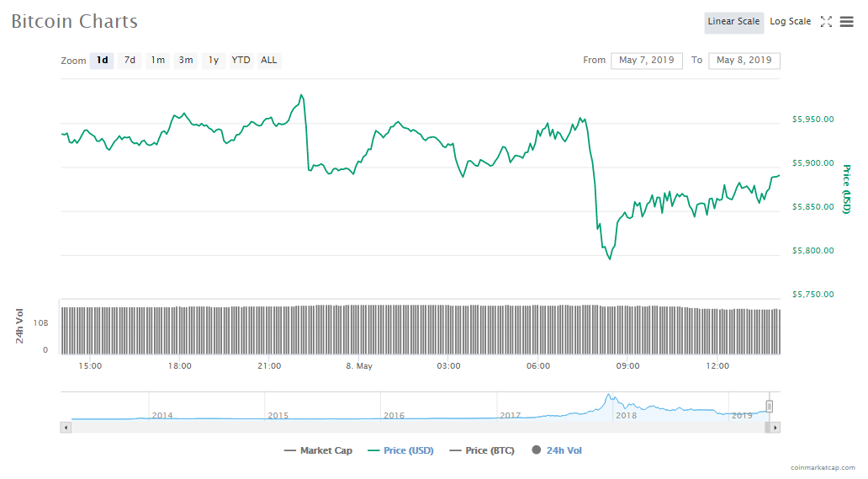Screen dimensions: 868x479
Task: Click the fullscreen expand icon
Action: 826,22
